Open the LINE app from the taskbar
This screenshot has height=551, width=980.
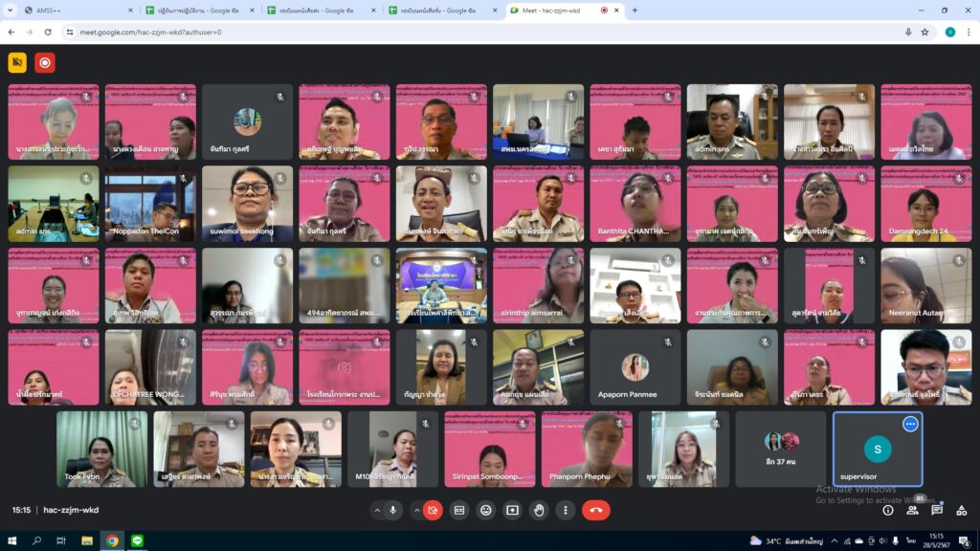pos(136,540)
